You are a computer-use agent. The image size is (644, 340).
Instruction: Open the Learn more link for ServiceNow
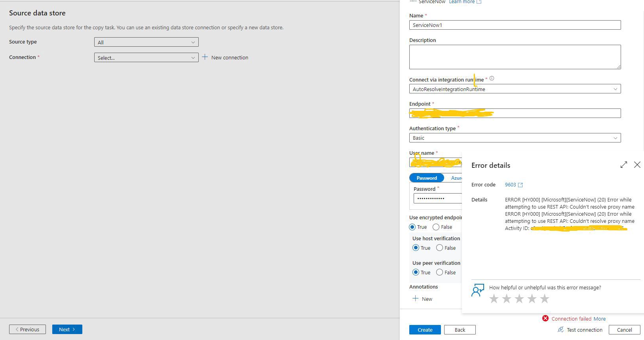[465, 2]
